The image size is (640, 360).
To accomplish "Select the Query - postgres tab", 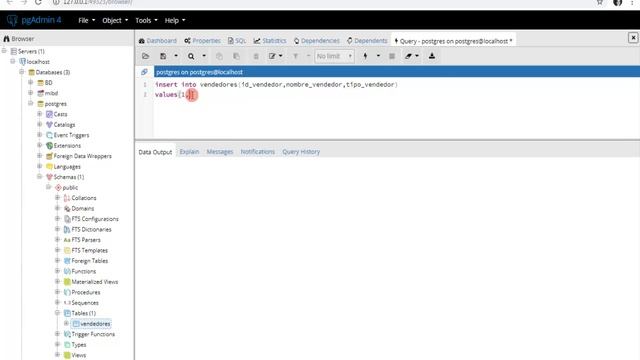I will coord(453,41).
